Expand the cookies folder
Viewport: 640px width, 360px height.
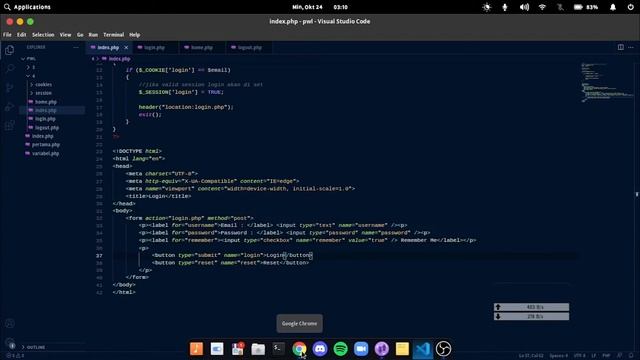(x=41, y=84)
